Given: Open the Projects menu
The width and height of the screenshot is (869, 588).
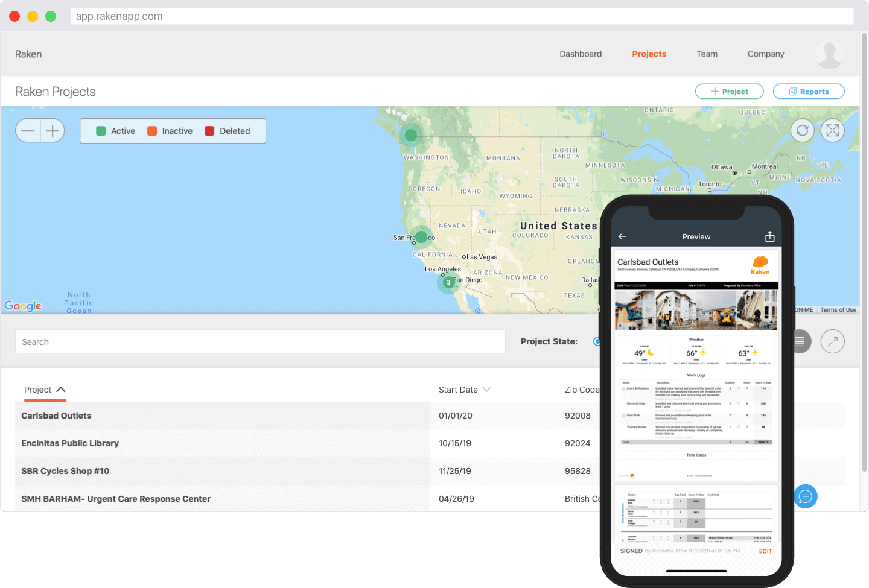Looking at the screenshot, I should click(649, 54).
